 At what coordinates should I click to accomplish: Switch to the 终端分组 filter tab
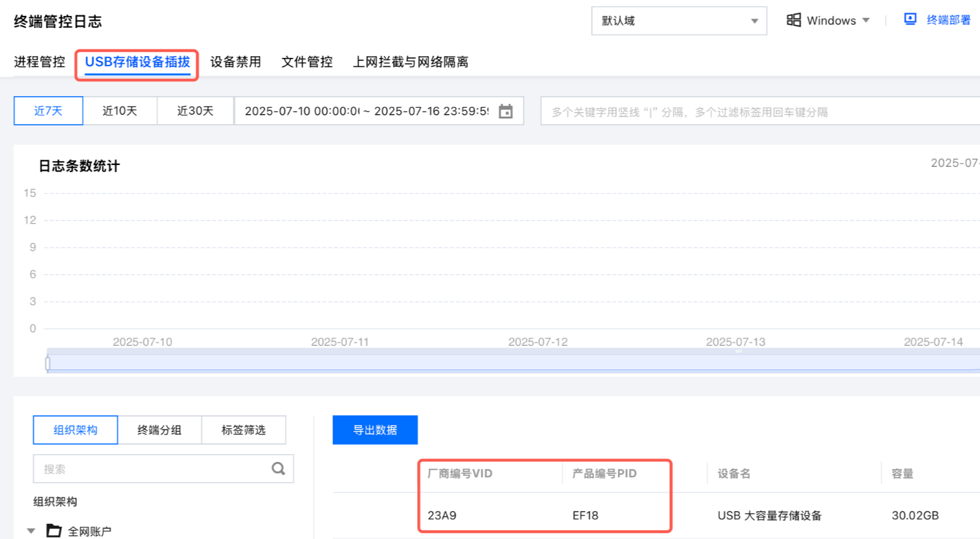[x=159, y=430]
